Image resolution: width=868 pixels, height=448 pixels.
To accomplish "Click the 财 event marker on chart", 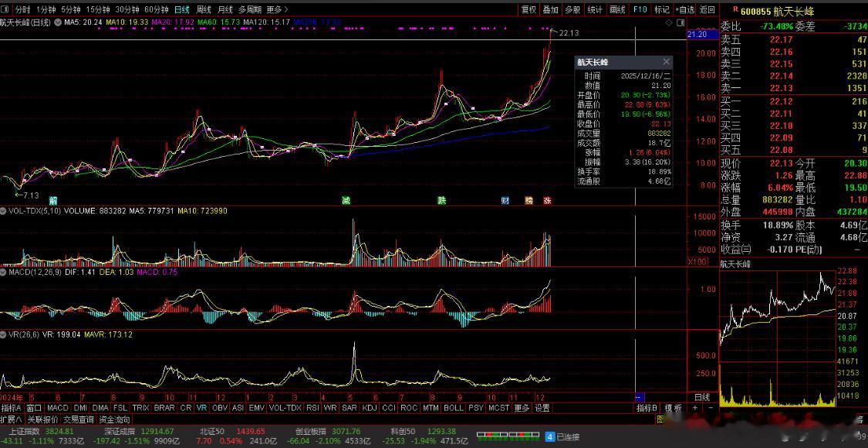I will 505,200.
